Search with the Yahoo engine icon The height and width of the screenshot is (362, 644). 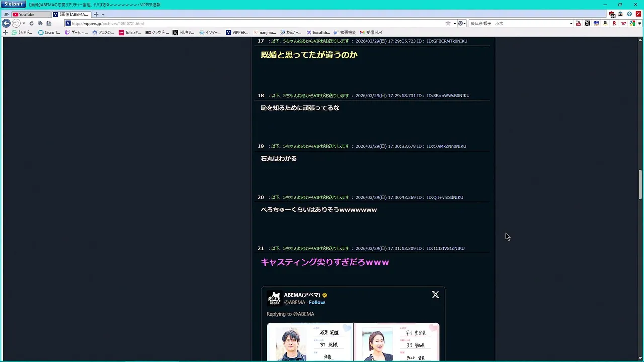(x=623, y=23)
